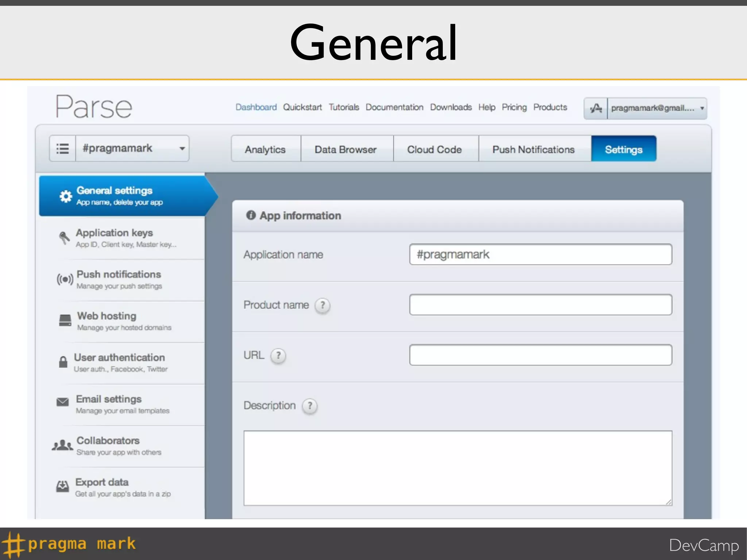Image resolution: width=747 pixels, height=560 pixels.
Task: Click the Parse logo
Action: point(94,107)
